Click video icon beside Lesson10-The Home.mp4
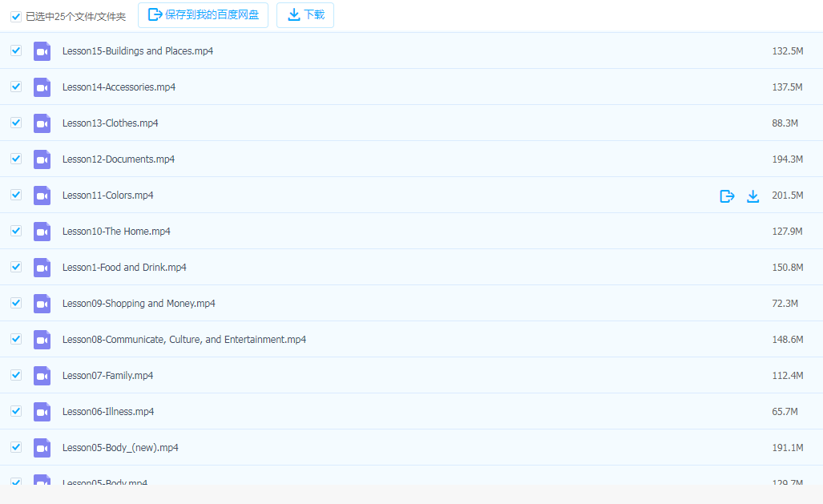823x504 pixels. point(42,232)
